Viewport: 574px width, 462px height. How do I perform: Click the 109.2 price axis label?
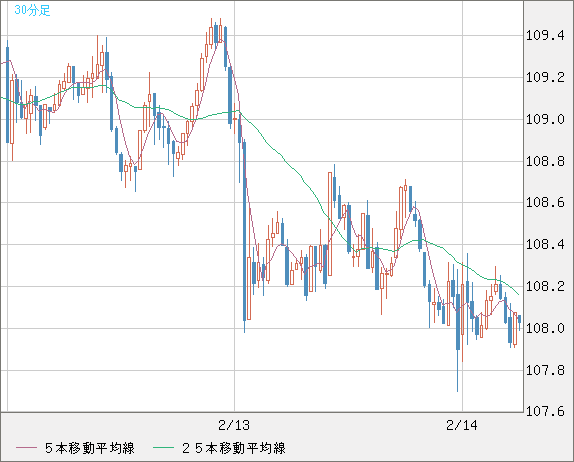(x=545, y=77)
